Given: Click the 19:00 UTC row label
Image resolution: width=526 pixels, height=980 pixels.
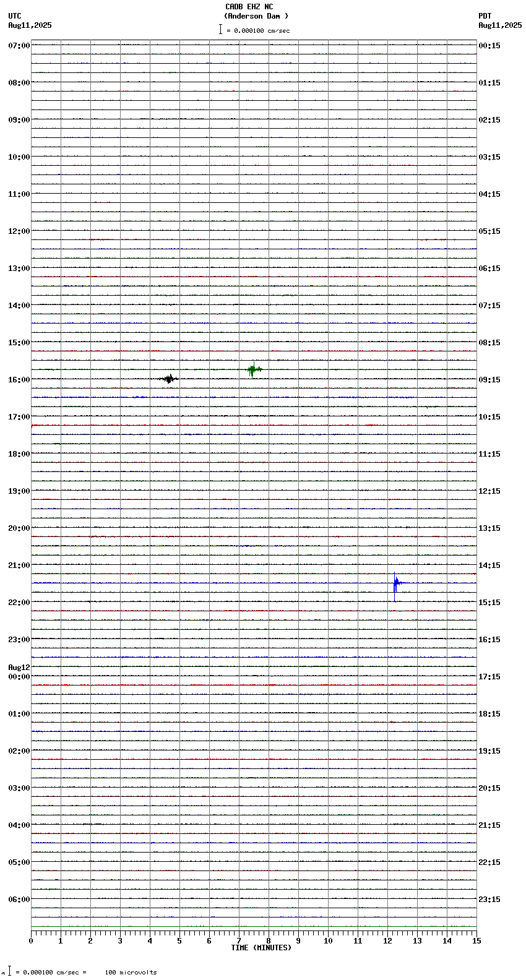Looking at the screenshot, I should [x=19, y=491].
